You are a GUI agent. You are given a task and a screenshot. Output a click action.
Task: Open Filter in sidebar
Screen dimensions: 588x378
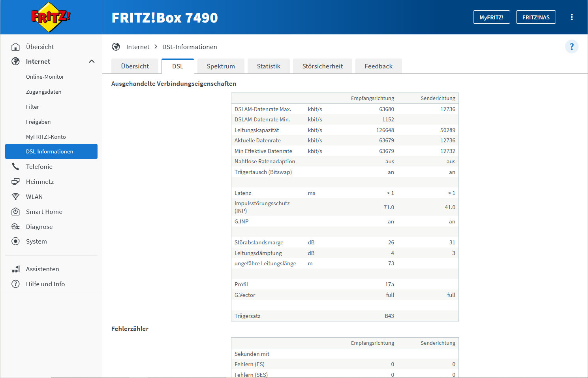click(32, 107)
